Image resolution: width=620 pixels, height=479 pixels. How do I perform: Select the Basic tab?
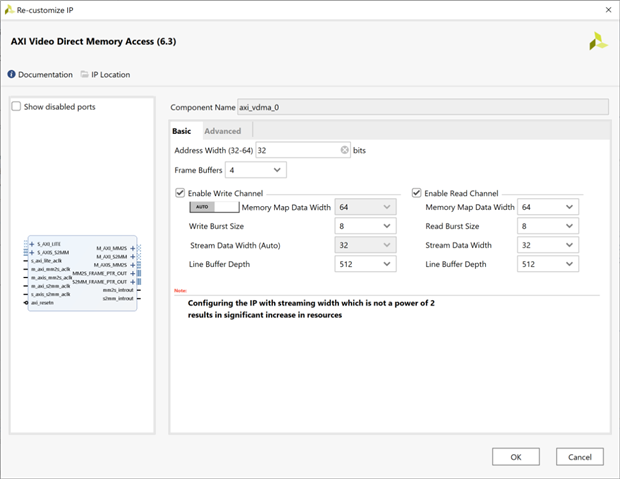click(182, 131)
